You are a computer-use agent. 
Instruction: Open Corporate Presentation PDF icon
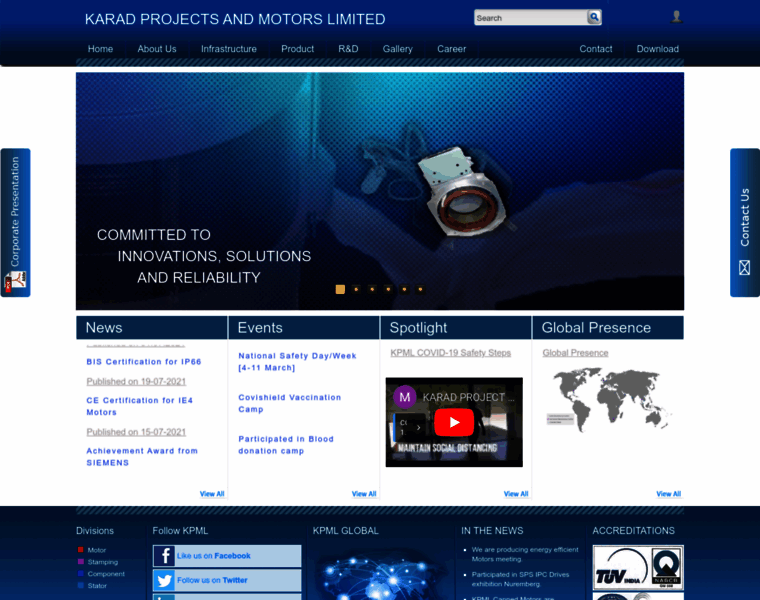click(15, 282)
